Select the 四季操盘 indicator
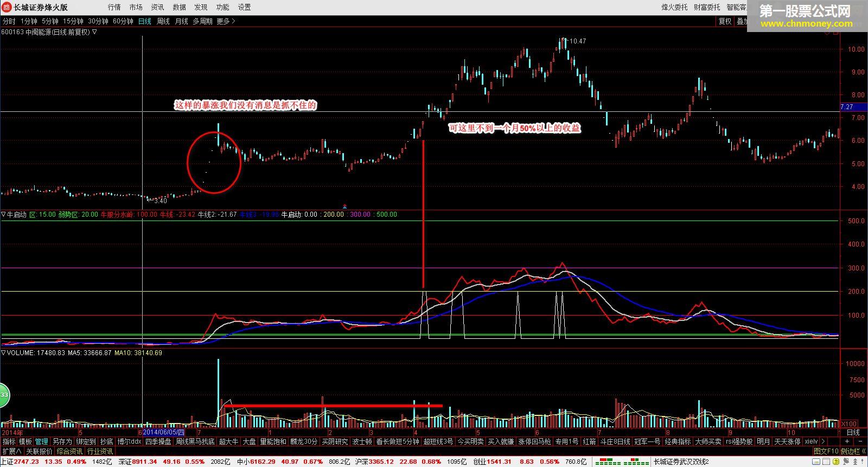 [158, 441]
